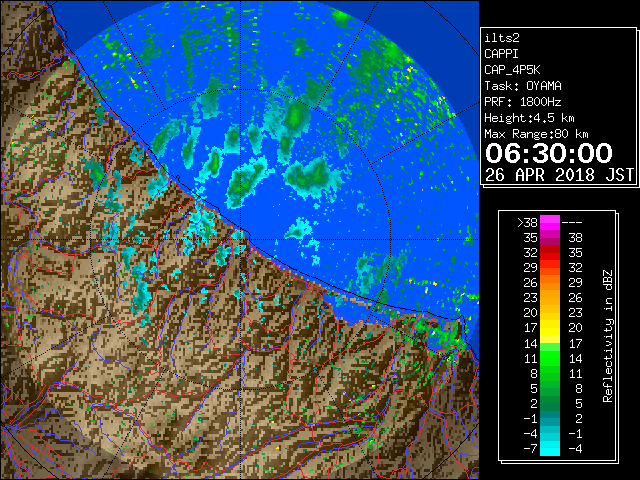Click the 'PRF: 1800Hz' line
Viewport: 640px width, 480px height.
pos(522,102)
